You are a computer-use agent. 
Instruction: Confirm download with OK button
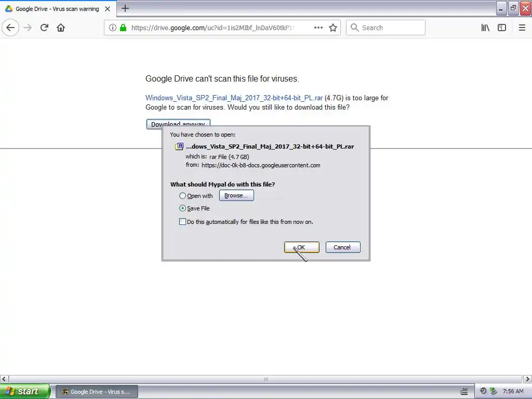coord(302,247)
